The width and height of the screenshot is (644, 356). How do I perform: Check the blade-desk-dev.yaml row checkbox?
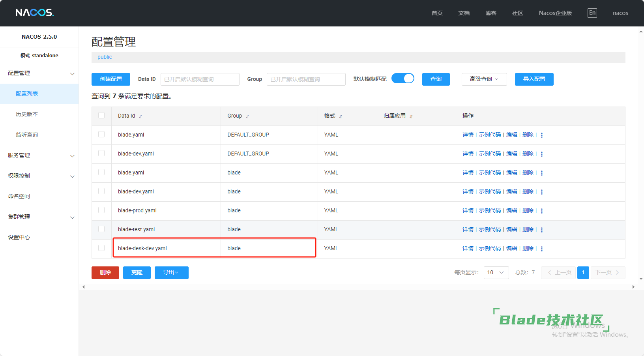[x=101, y=248]
